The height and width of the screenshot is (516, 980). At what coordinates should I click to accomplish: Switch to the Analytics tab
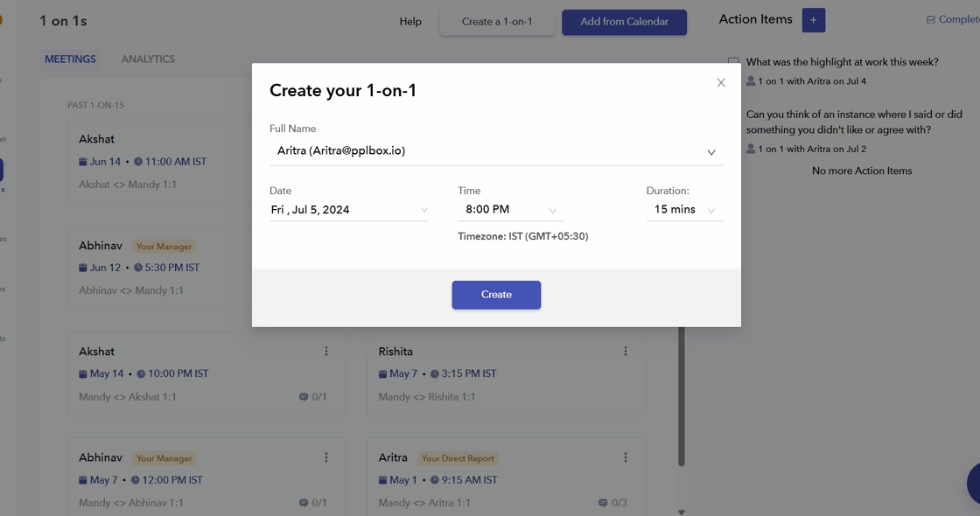[x=148, y=59]
